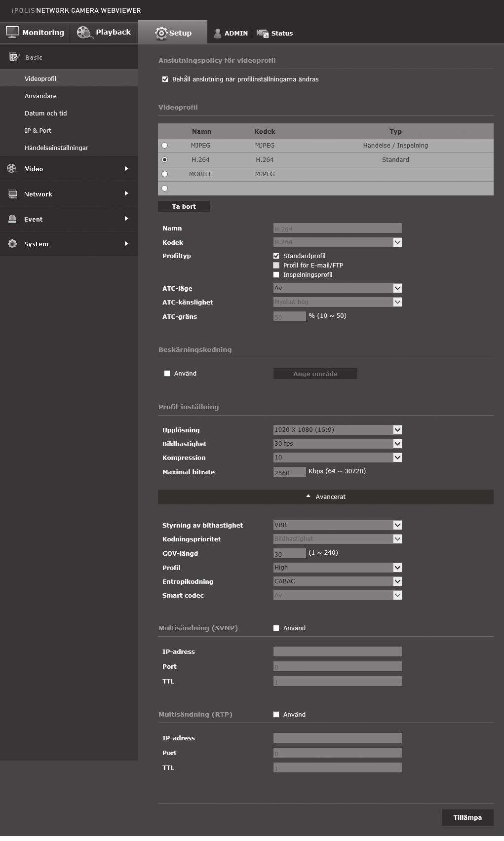Image resolution: width=504 pixels, height=841 pixels.
Task: Open the ATC-läge dropdown
Action: pos(338,288)
